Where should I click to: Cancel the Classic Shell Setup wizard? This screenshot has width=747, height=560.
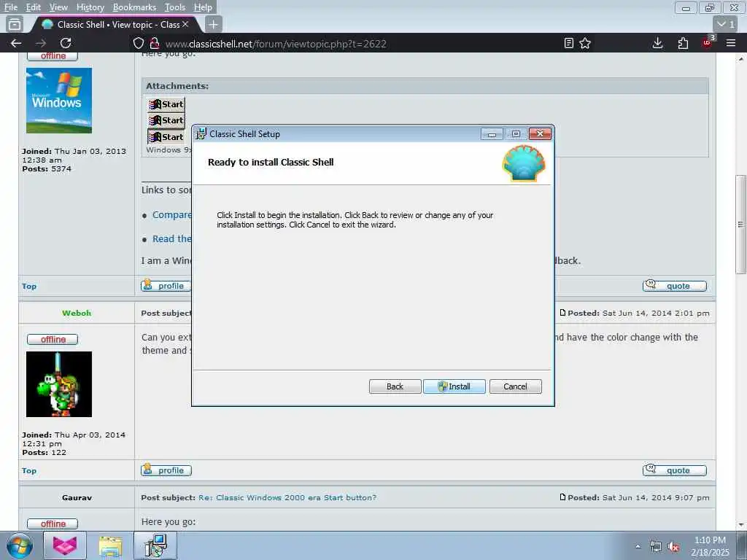tap(515, 386)
